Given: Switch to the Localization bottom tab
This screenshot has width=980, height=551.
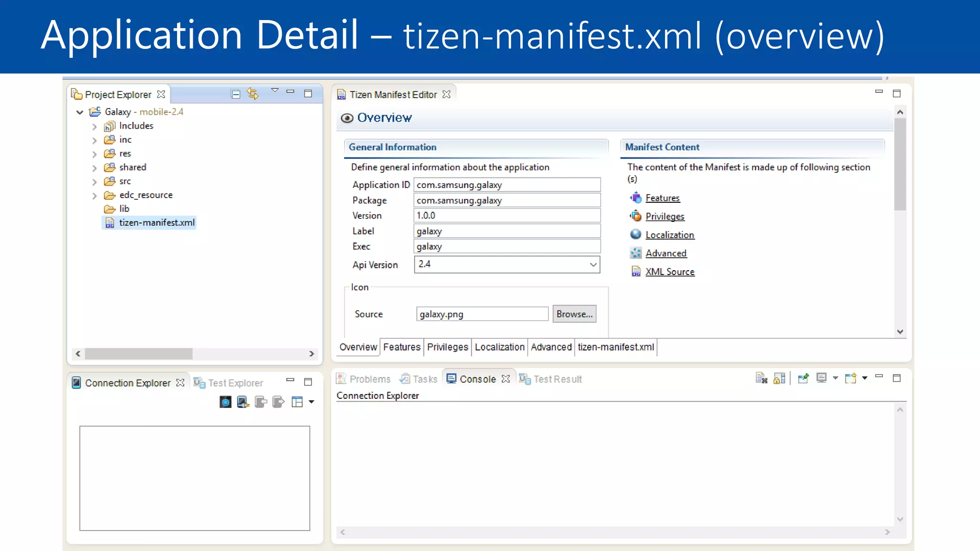Looking at the screenshot, I should [500, 347].
